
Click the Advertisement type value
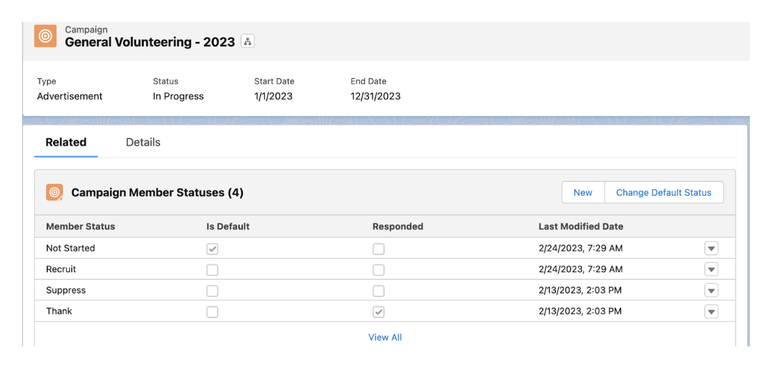(70, 97)
